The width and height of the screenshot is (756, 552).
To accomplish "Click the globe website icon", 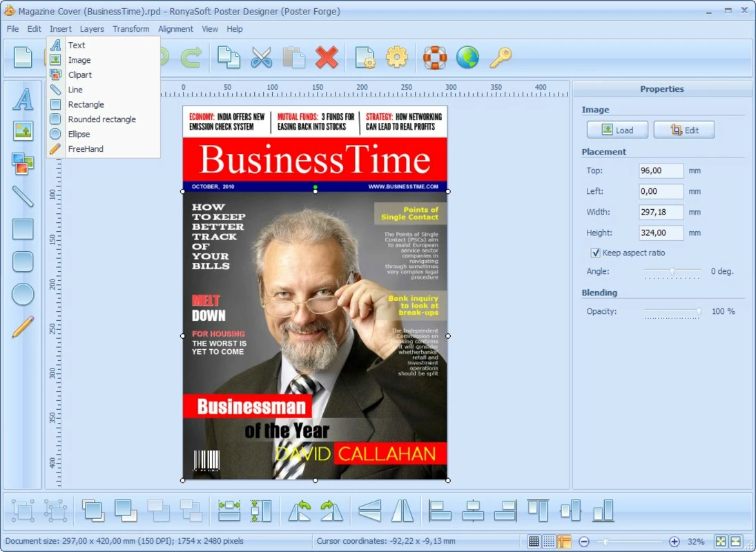I will (467, 57).
